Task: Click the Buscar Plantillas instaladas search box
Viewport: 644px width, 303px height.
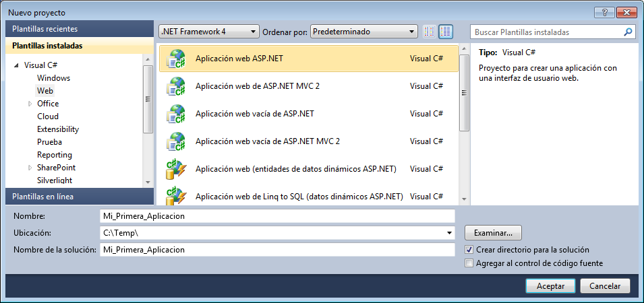Action: tap(553, 32)
